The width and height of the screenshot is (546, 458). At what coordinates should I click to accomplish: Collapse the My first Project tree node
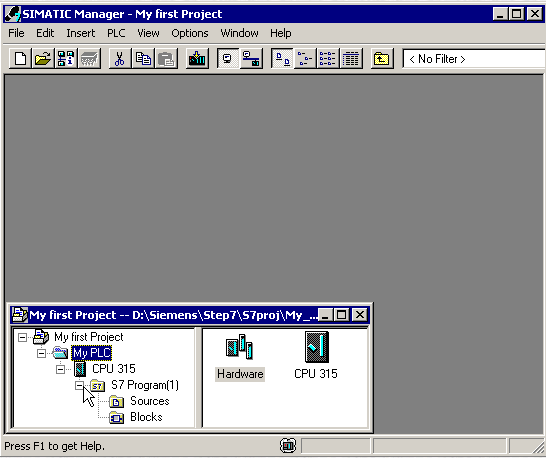click(22, 337)
